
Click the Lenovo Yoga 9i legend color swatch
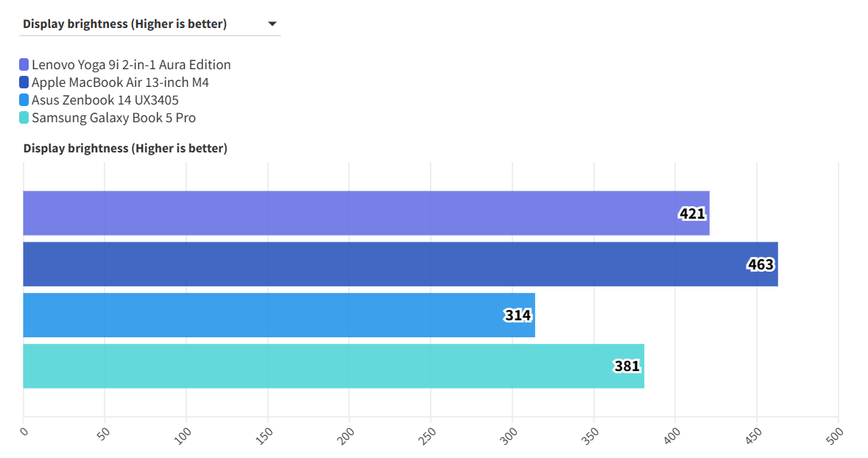[x=24, y=65]
